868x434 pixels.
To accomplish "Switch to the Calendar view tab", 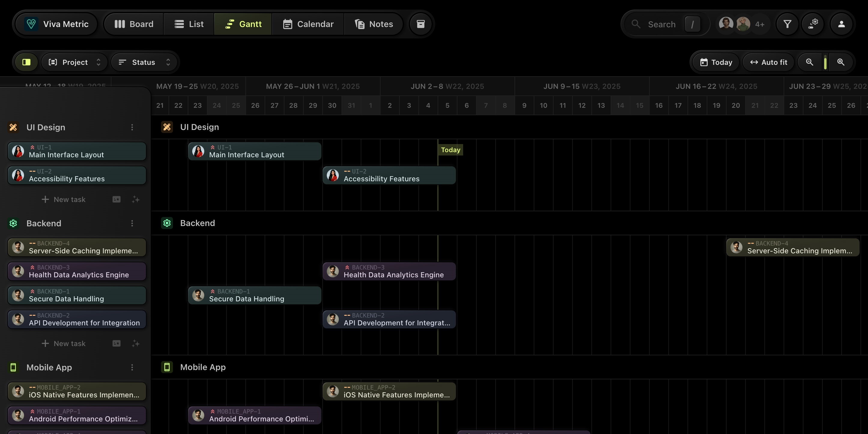I will [x=308, y=24].
